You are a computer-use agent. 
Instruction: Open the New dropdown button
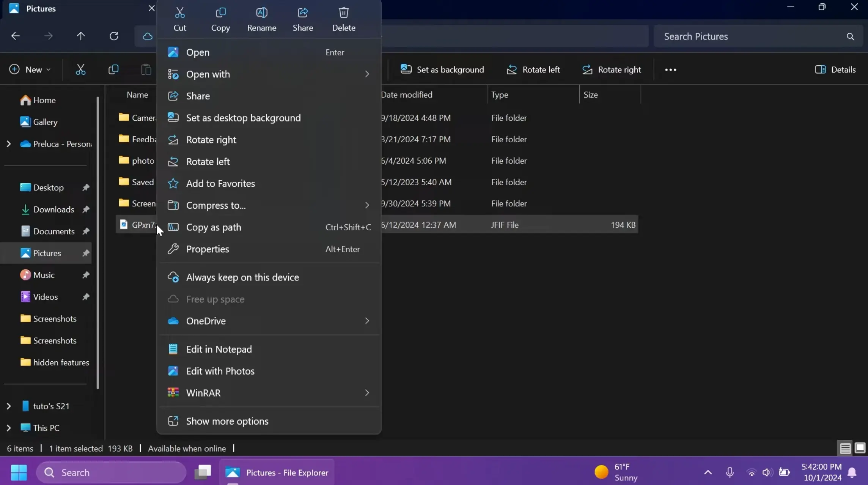coord(30,69)
